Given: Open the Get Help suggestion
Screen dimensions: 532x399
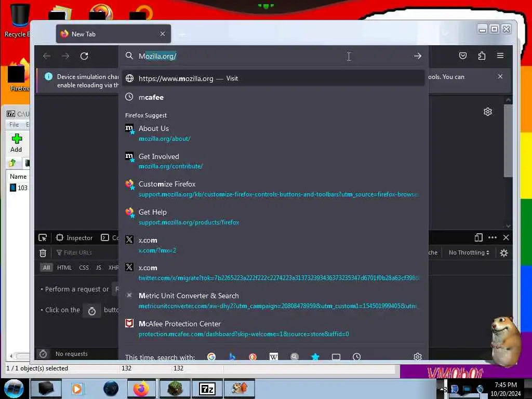Looking at the screenshot, I should point(273,217).
